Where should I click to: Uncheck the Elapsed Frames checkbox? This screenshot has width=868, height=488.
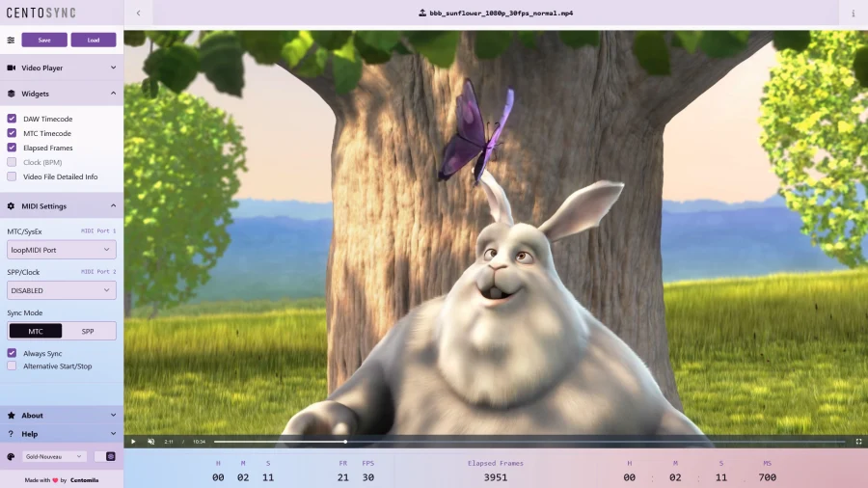tap(12, 148)
